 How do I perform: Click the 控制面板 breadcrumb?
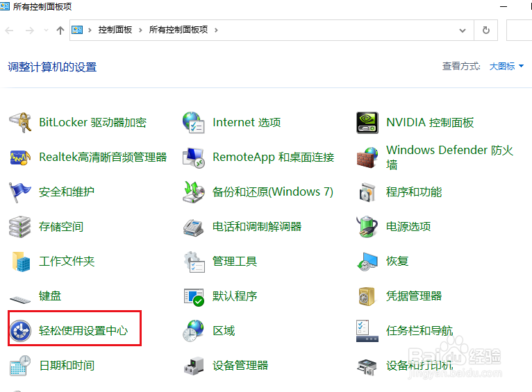coord(115,30)
